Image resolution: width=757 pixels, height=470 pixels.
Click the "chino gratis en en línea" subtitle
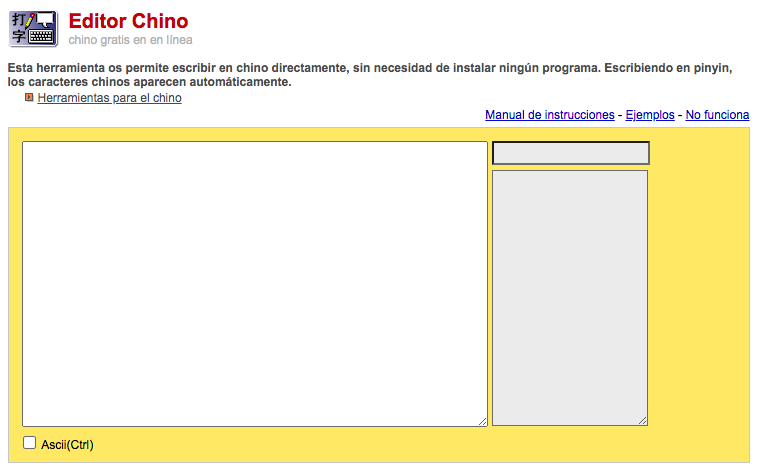click(x=130, y=40)
